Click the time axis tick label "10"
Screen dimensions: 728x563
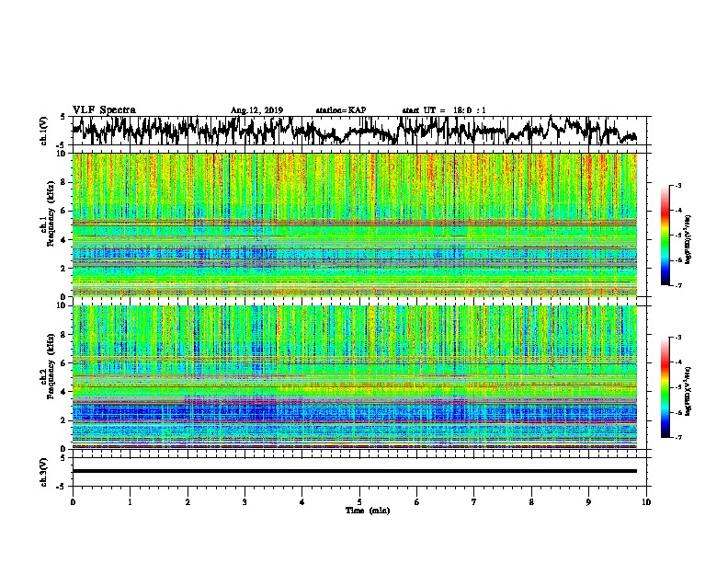pos(646,502)
